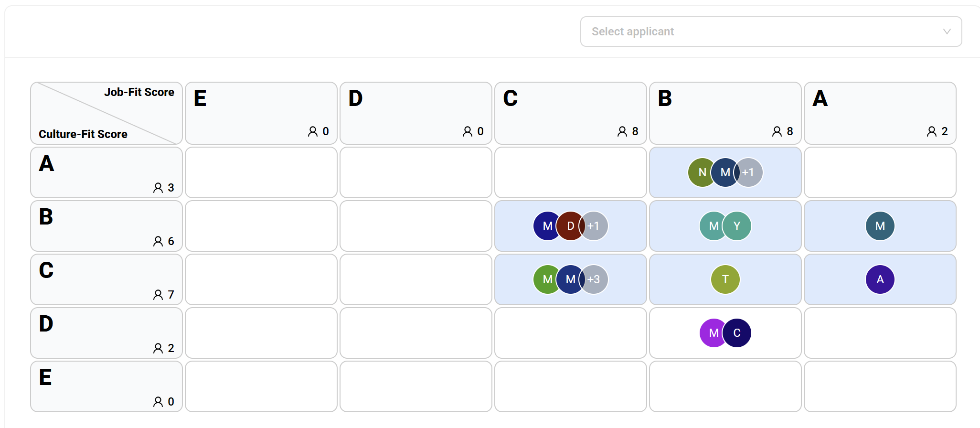Viewport: 980px width, 428px height.
Task: Click the magenta M avatar in row D
Action: point(714,333)
